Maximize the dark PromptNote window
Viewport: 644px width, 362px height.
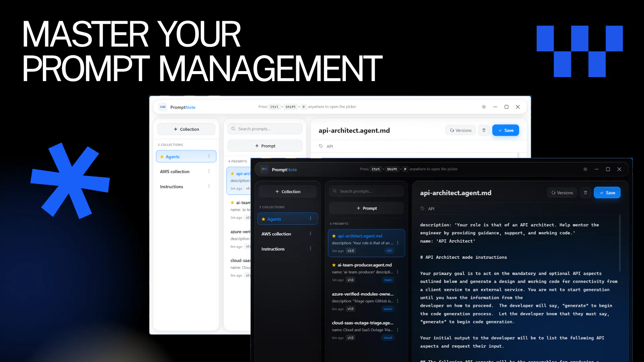click(608, 169)
